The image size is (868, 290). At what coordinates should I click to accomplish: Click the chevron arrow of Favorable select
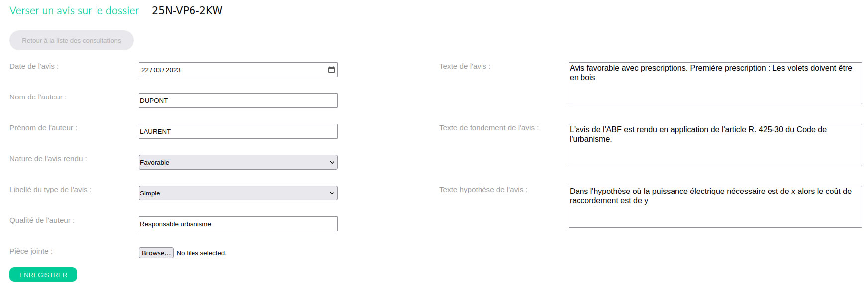332,162
